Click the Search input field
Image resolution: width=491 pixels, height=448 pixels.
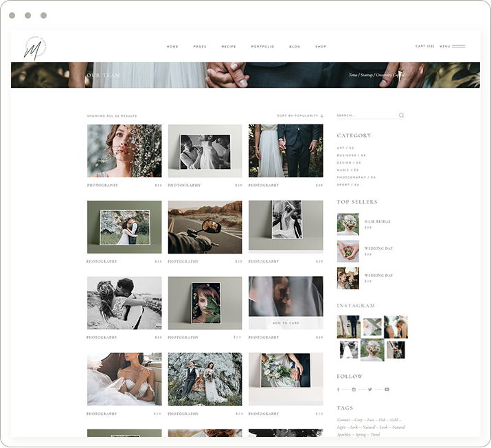click(x=365, y=115)
